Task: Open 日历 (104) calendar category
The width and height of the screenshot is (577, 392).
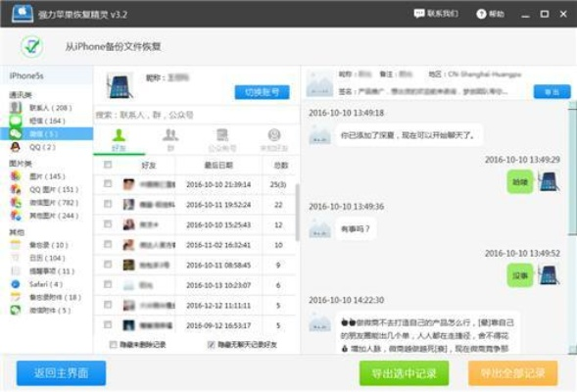Action: (x=37, y=258)
